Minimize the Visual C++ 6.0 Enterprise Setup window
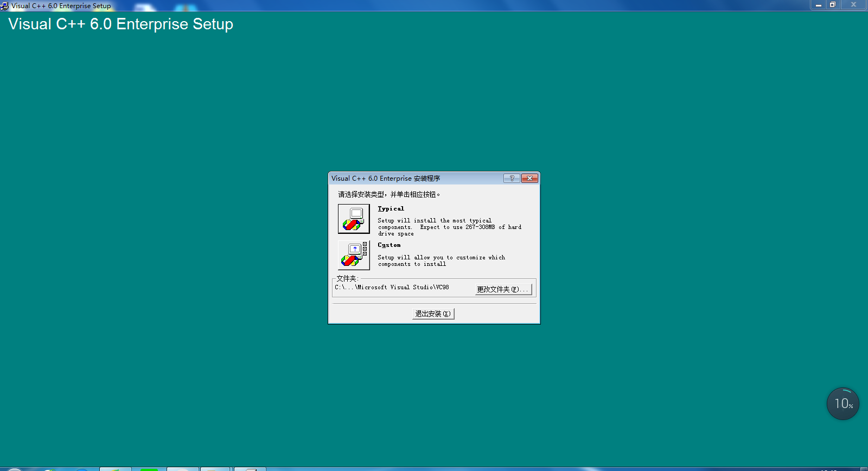Screen dimensions: 868x471 tap(819, 4)
